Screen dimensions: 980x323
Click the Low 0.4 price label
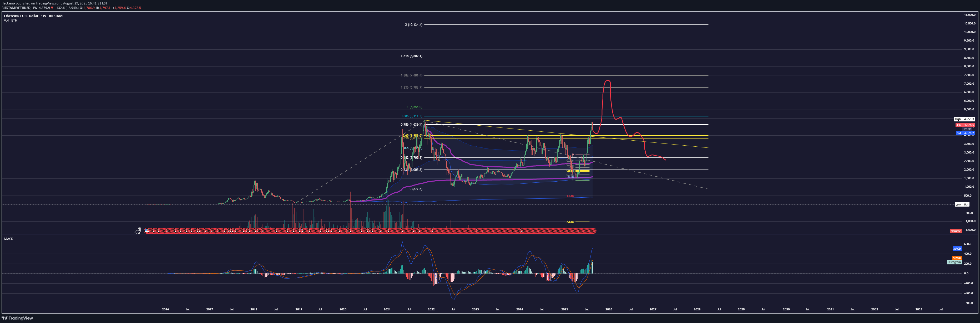tap(962, 204)
